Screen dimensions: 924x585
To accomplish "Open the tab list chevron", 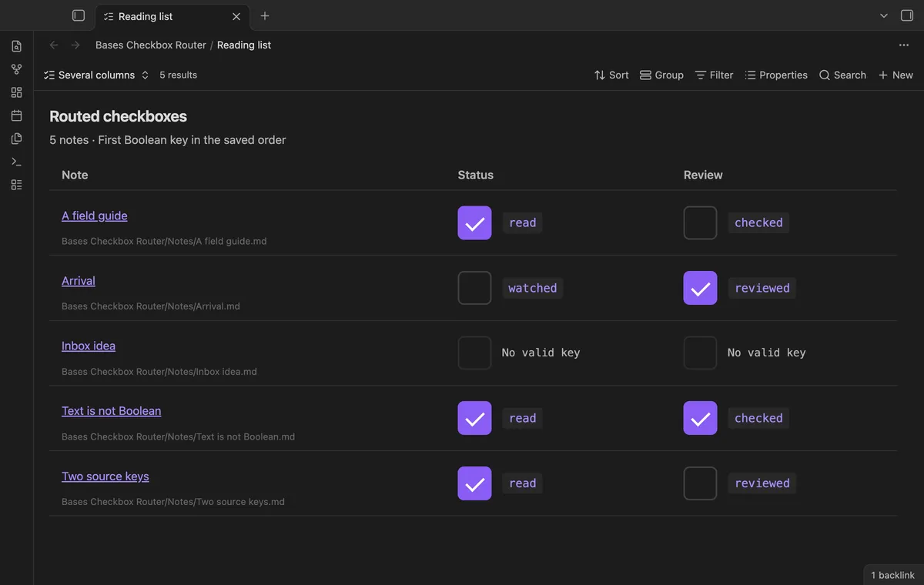I will pyautogui.click(x=884, y=15).
